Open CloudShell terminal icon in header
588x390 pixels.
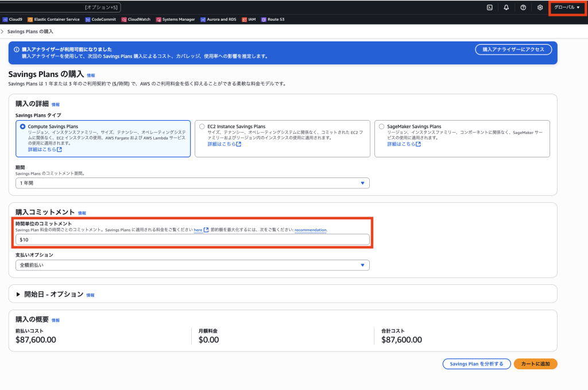coord(489,7)
